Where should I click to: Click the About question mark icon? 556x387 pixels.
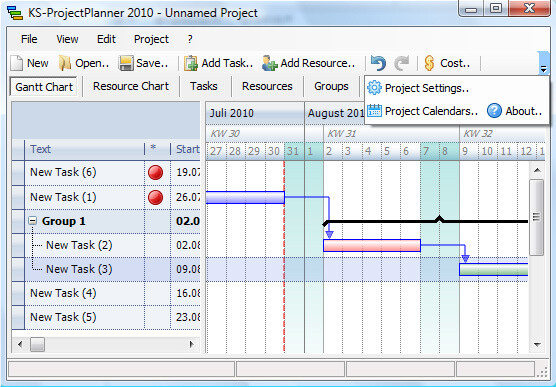point(494,111)
